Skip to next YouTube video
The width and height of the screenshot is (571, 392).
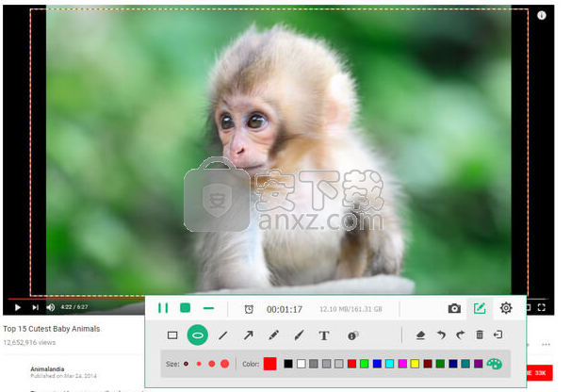coord(35,307)
